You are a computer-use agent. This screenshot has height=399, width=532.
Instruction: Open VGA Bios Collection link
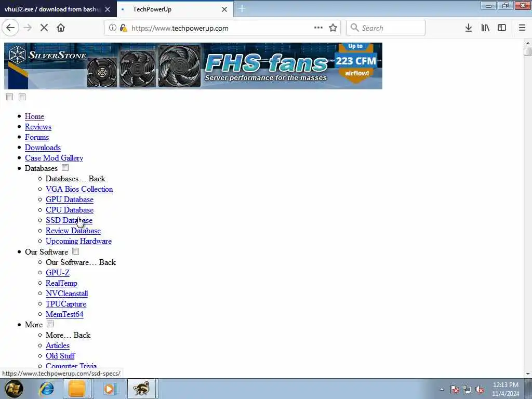(x=79, y=189)
